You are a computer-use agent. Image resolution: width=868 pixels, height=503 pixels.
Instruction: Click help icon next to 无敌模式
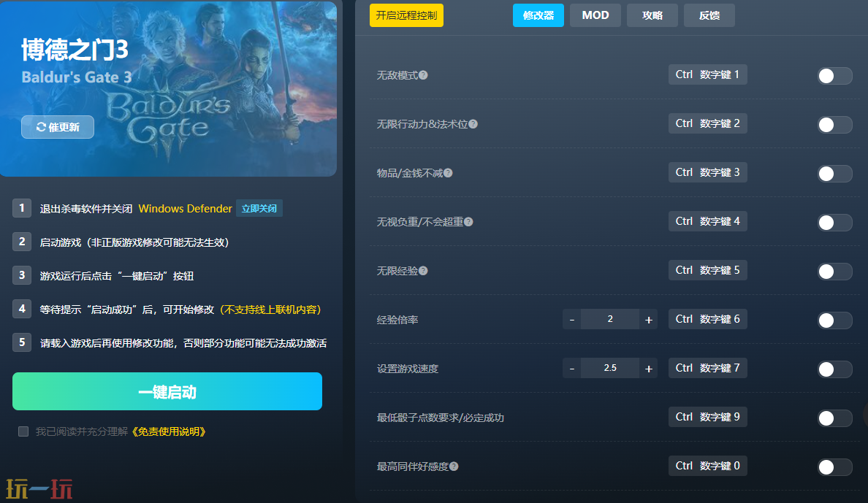tap(423, 75)
